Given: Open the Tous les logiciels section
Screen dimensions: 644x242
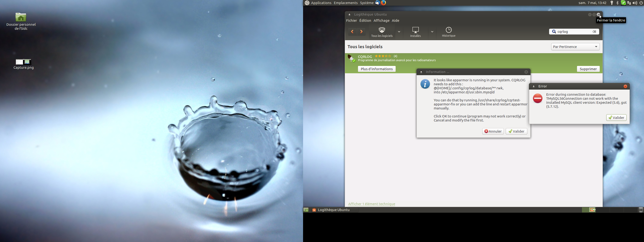Looking at the screenshot, I should [x=382, y=32].
